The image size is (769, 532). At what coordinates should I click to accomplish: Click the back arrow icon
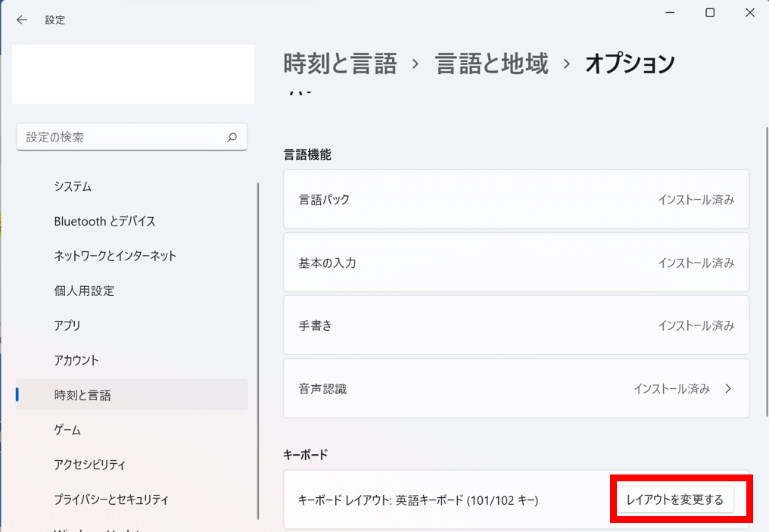pos(22,20)
